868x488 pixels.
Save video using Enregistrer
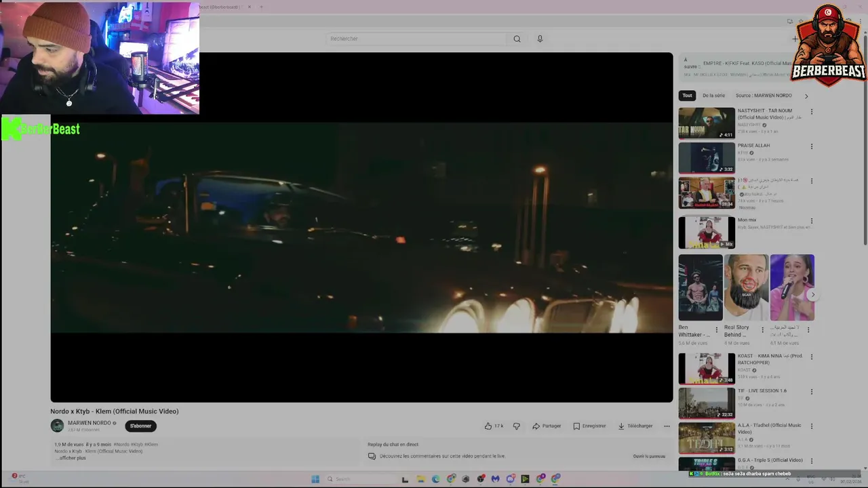[x=589, y=426]
